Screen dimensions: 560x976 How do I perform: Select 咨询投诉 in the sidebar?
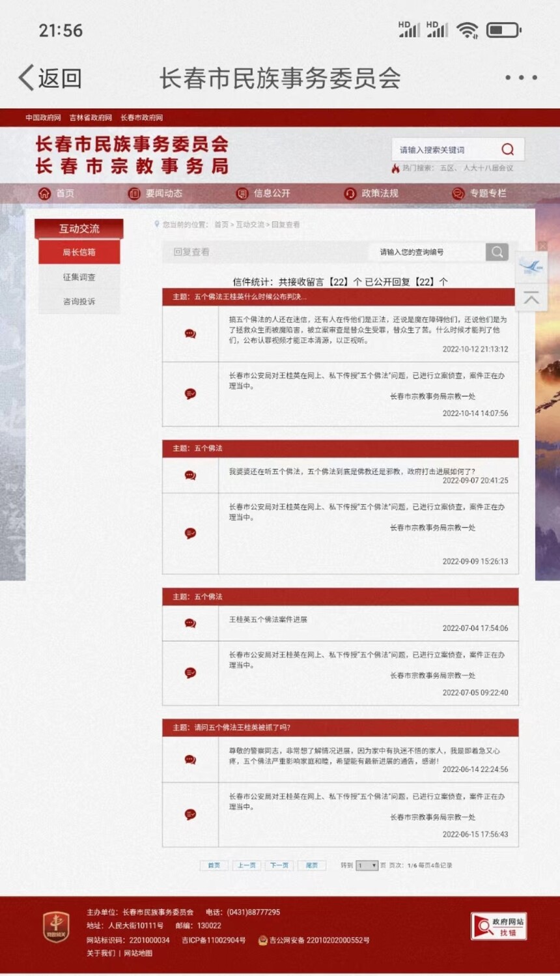[x=79, y=302]
